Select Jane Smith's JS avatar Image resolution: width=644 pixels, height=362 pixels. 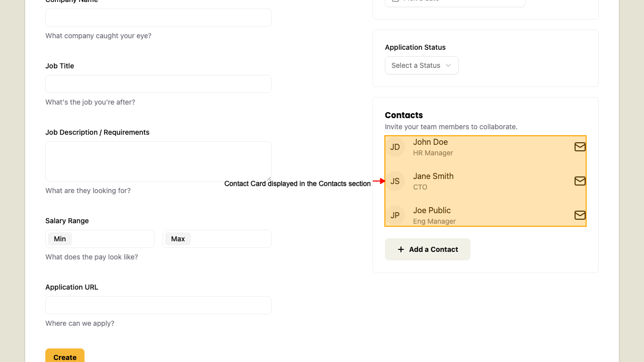[x=395, y=181]
